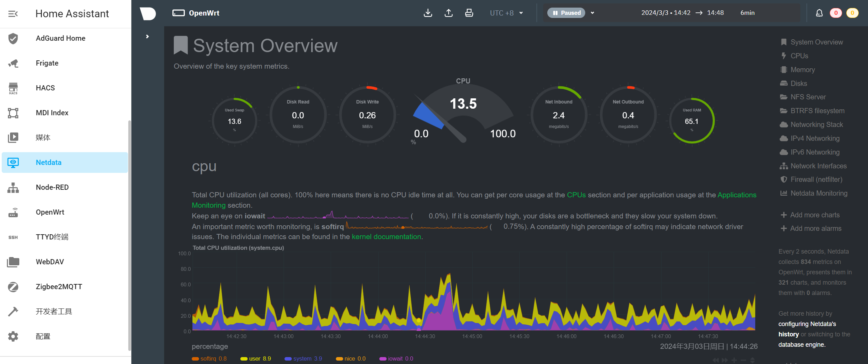Toggle user legend series

[x=256, y=358]
